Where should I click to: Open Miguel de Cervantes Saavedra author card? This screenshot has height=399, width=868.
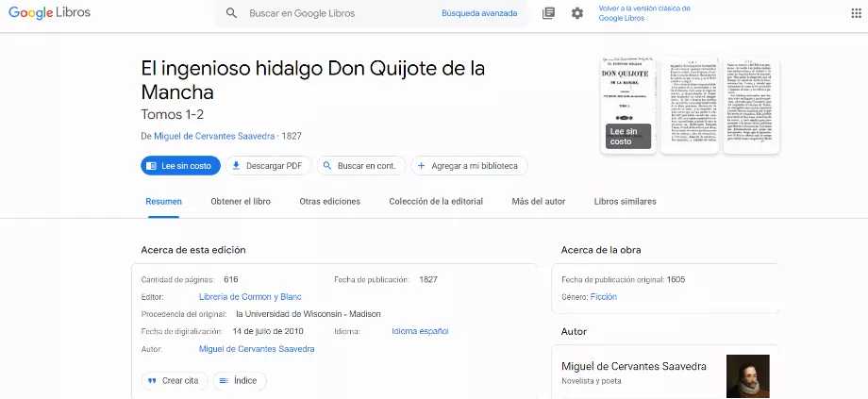(634, 366)
